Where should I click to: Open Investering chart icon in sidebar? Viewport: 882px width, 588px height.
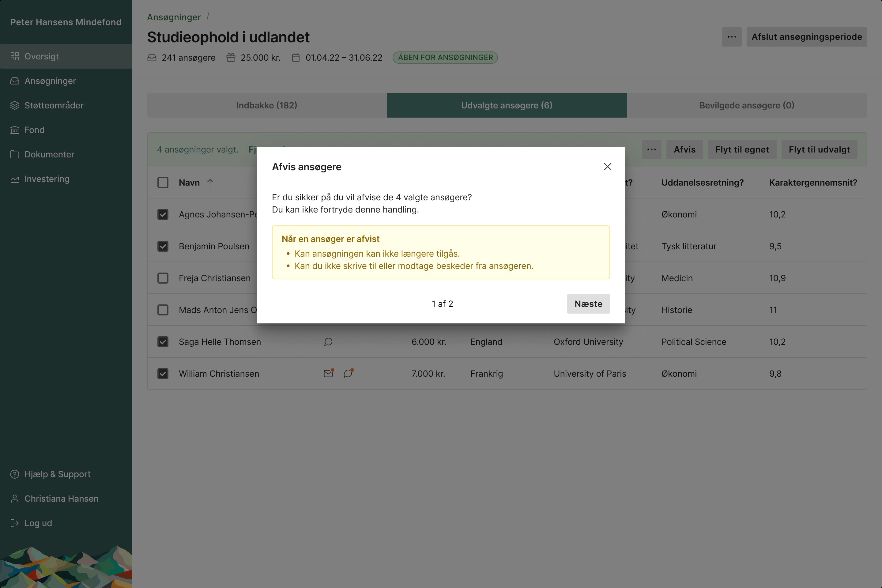15,179
